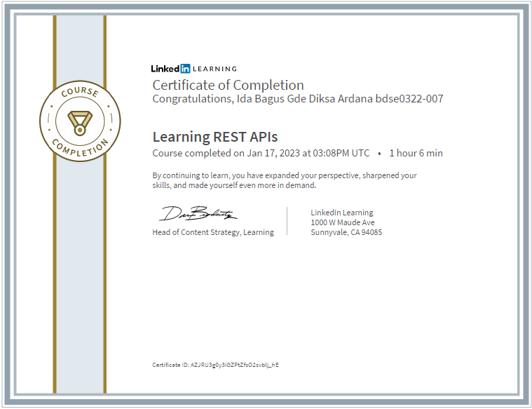Click the pale blue vertical ribbon band
This screenshot has width=532, height=409.
pyautogui.click(x=80, y=271)
